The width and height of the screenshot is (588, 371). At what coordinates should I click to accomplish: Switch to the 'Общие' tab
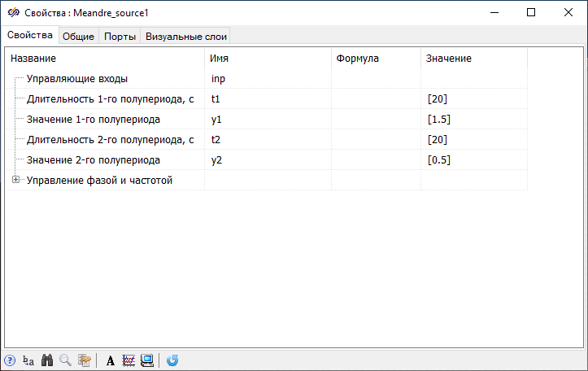pyautogui.click(x=79, y=36)
